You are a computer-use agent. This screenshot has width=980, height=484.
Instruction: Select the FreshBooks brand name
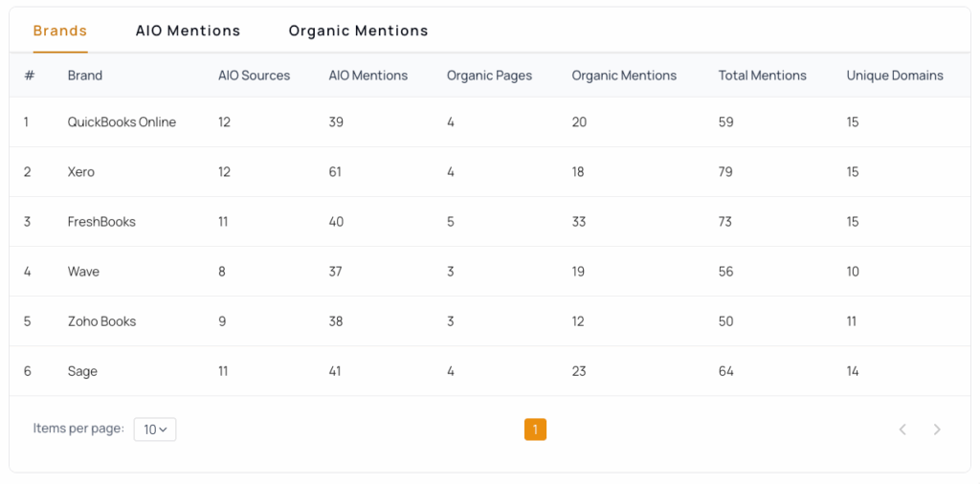(x=101, y=222)
